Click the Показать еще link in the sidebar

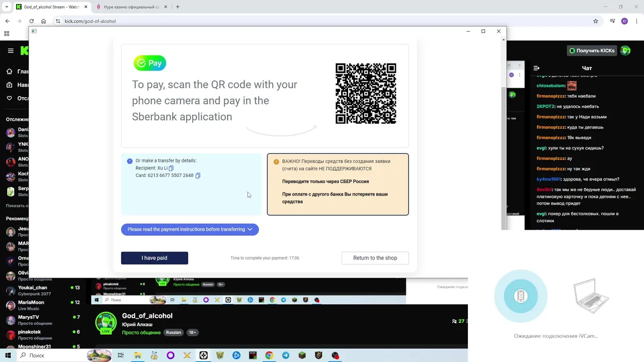coord(16,206)
